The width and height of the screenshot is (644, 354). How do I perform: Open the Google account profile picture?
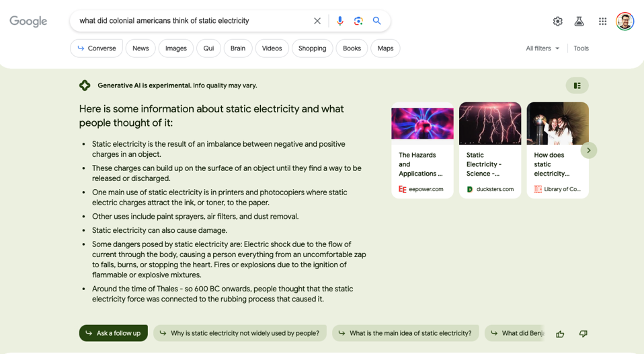click(625, 22)
